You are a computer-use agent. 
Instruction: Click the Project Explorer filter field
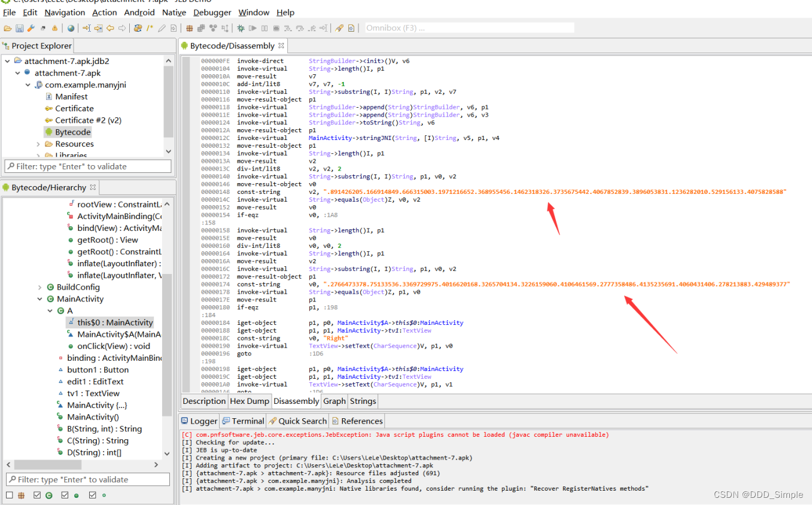88,166
